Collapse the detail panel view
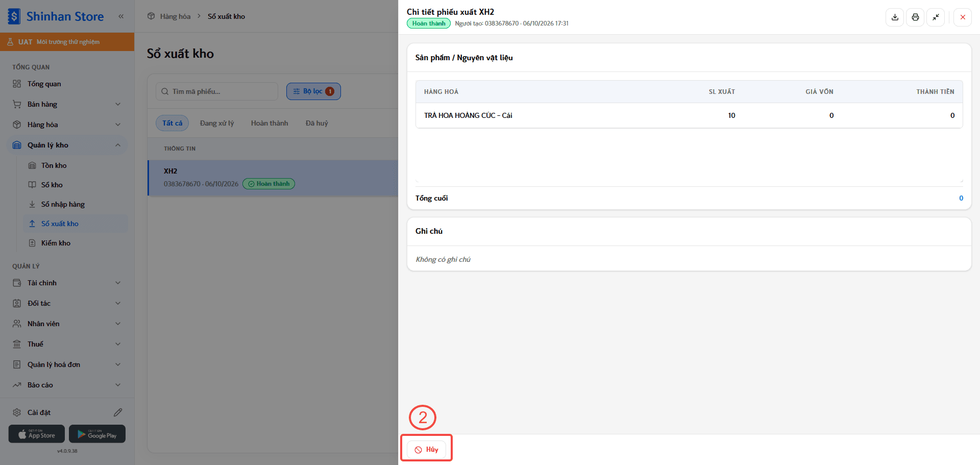980x465 pixels. (x=936, y=17)
